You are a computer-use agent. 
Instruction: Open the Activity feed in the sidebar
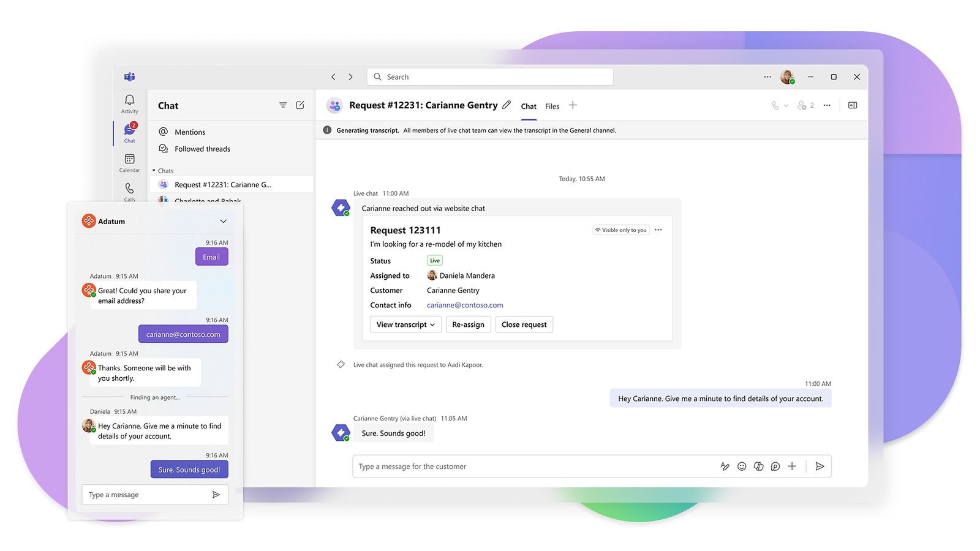129,103
